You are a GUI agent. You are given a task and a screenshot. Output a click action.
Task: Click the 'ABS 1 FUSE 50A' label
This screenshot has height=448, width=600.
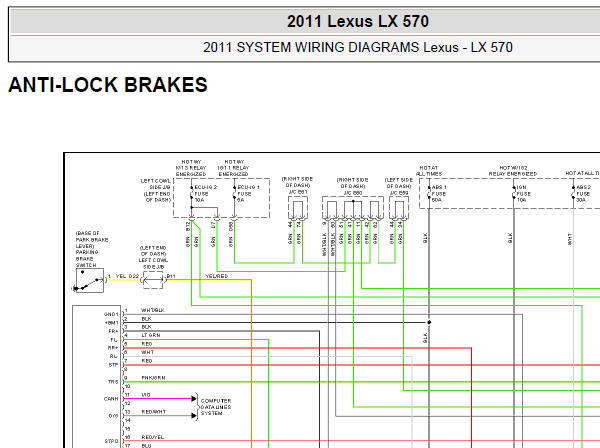439,194
